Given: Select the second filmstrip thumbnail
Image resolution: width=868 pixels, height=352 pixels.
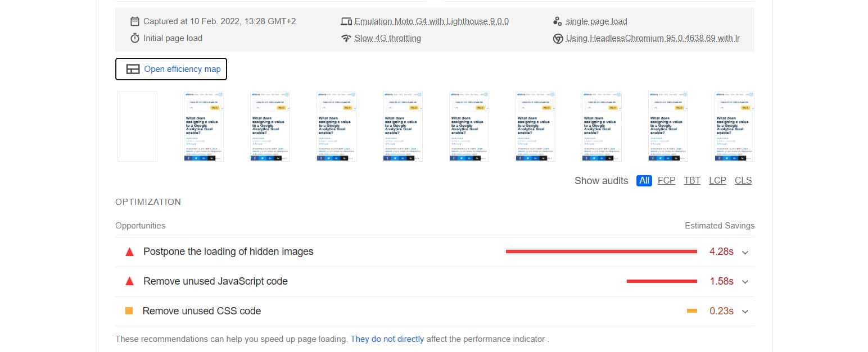Looking at the screenshot, I should click(204, 126).
